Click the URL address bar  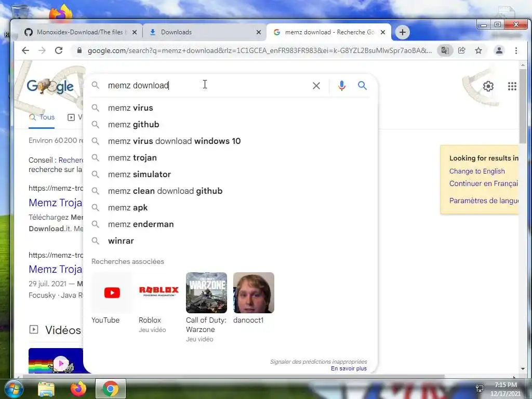pos(259,50)
